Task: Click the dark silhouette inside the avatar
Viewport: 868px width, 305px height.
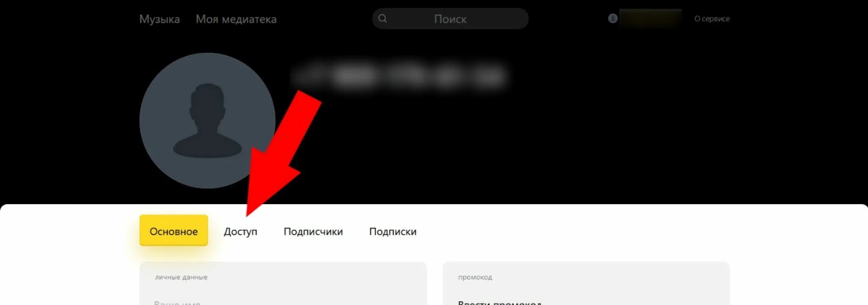Action: (x=207, y=121)
